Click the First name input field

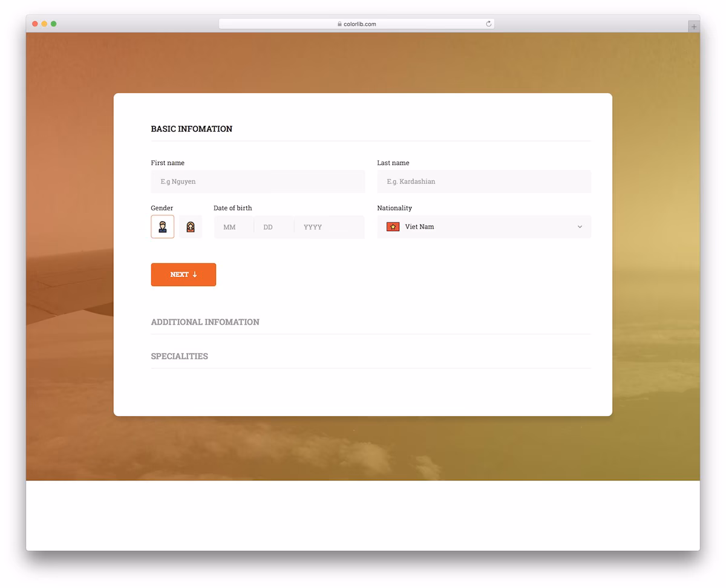point(258,181)
